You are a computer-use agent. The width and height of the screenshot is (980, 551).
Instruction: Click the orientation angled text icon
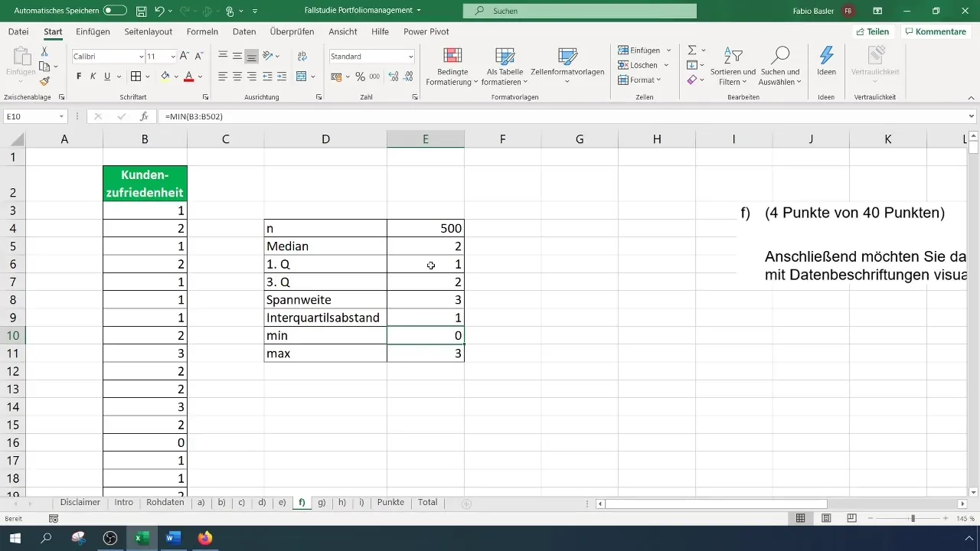[267, 57]
